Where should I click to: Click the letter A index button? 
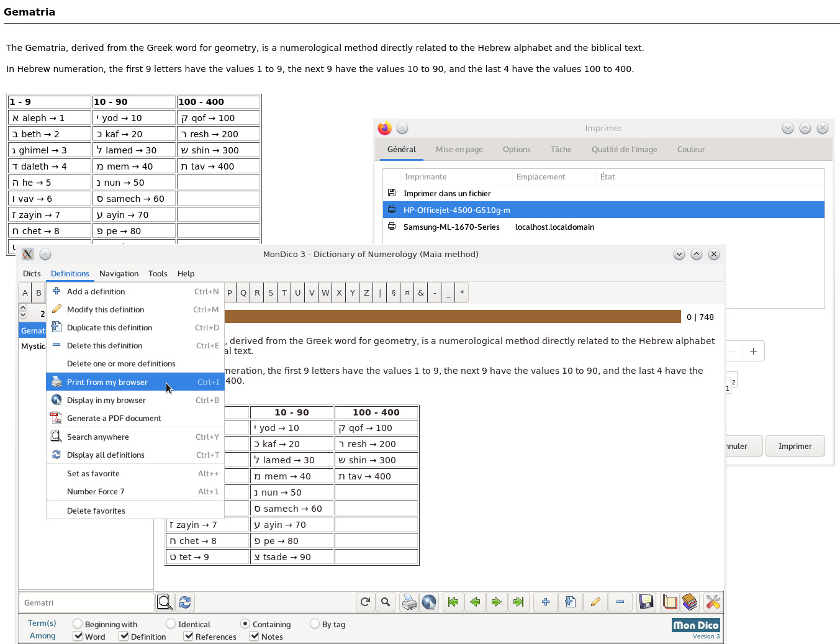point(25,293)
